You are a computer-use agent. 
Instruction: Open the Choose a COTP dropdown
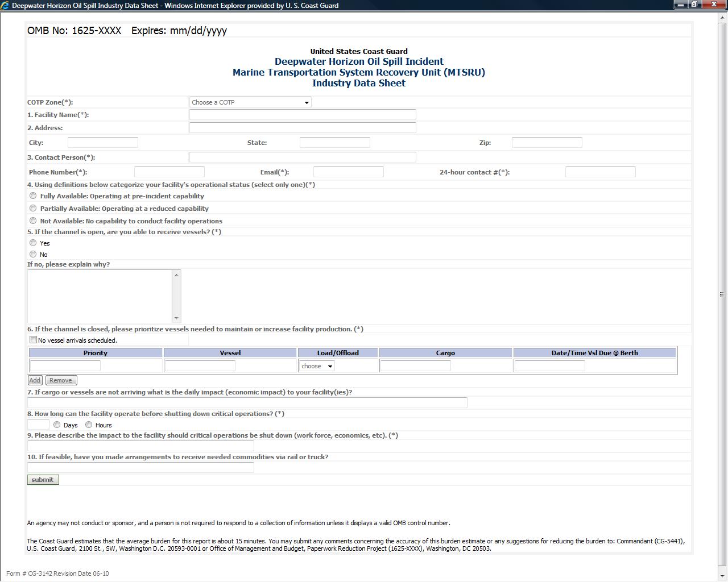point(250,102)
